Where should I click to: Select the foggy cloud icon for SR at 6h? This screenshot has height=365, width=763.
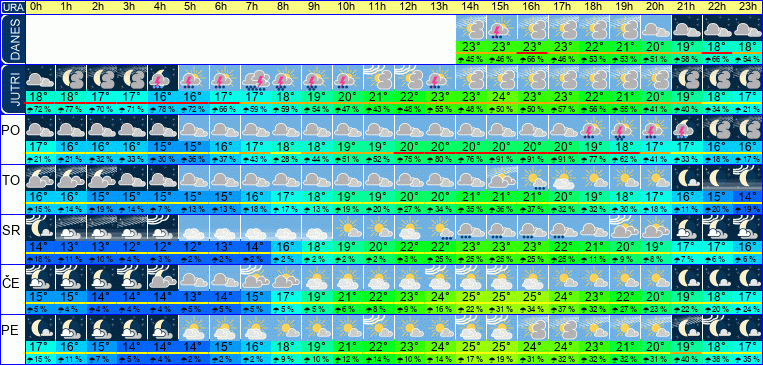pos(225,228)
